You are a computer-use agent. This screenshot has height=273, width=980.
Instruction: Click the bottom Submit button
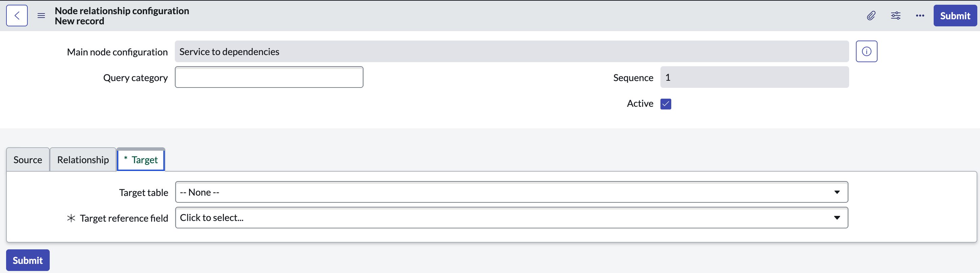coord(28,260)
